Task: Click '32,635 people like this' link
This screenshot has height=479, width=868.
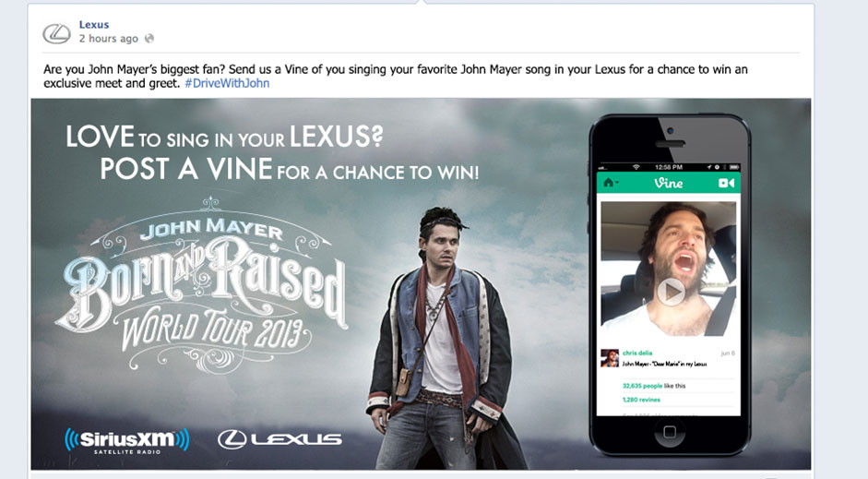Action: click(654, 386)
